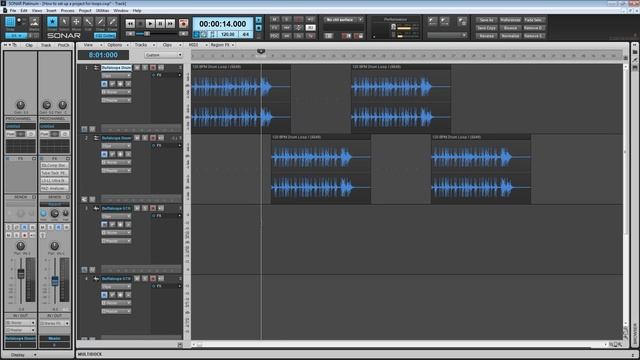
Task: Click the Fast Forward transport button
Action: tap(170, 24)
